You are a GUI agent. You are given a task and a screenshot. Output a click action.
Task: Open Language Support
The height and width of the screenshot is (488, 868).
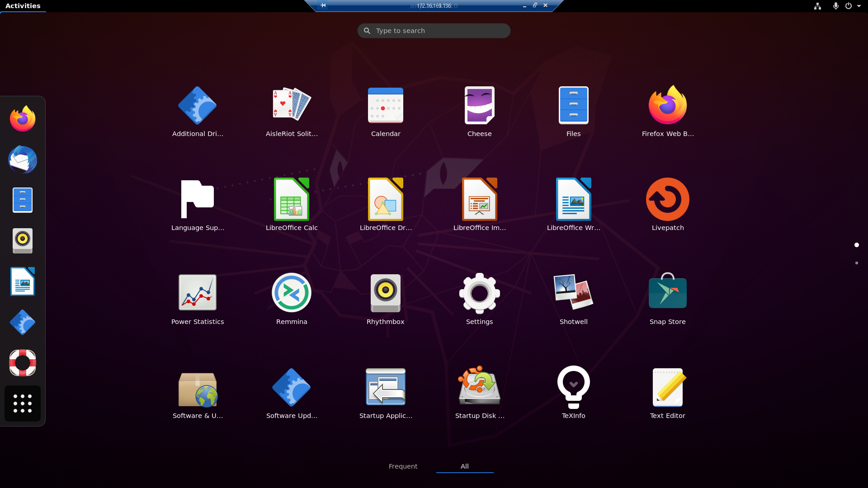[x=198, y=206]
